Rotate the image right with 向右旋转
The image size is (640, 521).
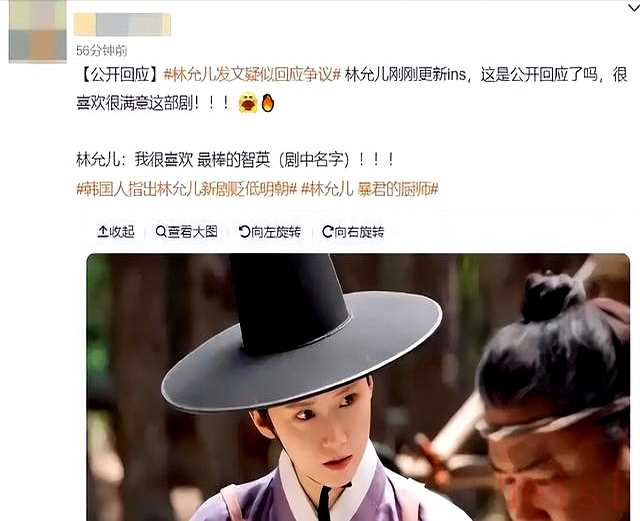click(353, 232)
